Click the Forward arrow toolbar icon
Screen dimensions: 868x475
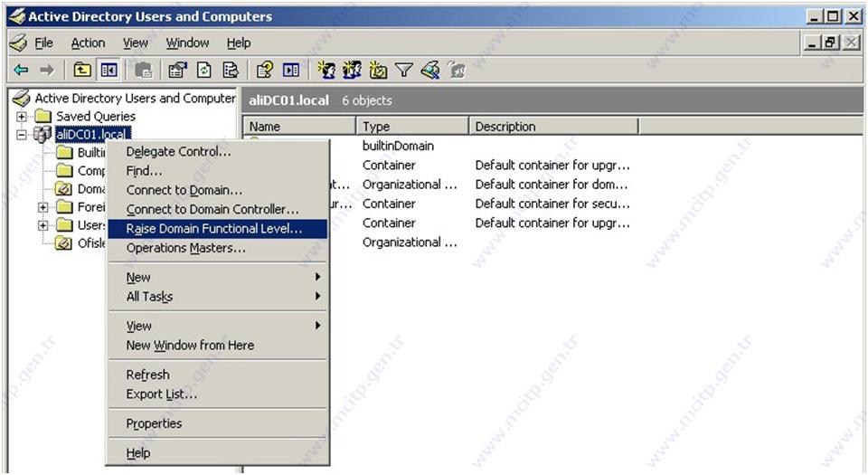47,70
